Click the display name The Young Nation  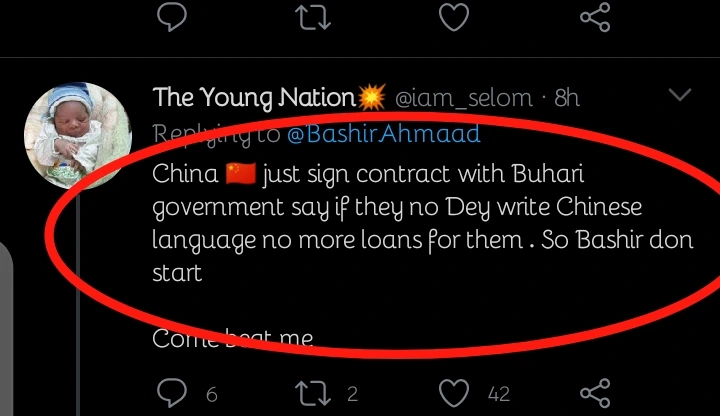pos(254,98)
